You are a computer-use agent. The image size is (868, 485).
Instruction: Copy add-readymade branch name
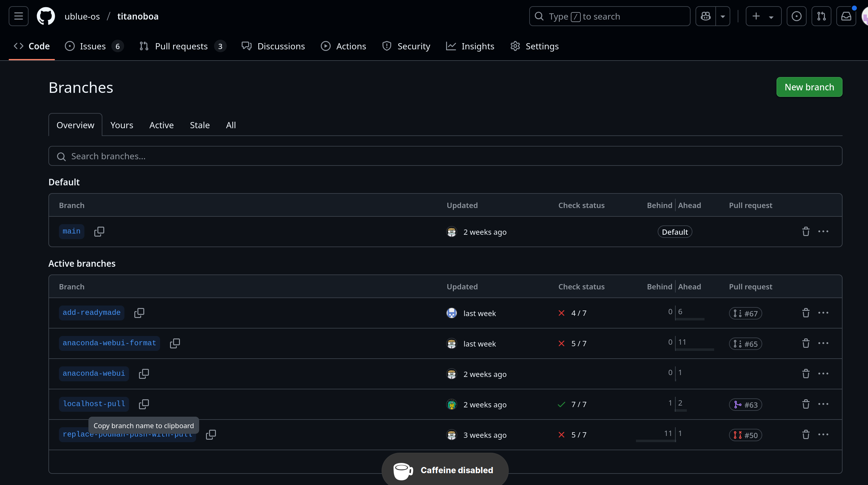point(139,313)
